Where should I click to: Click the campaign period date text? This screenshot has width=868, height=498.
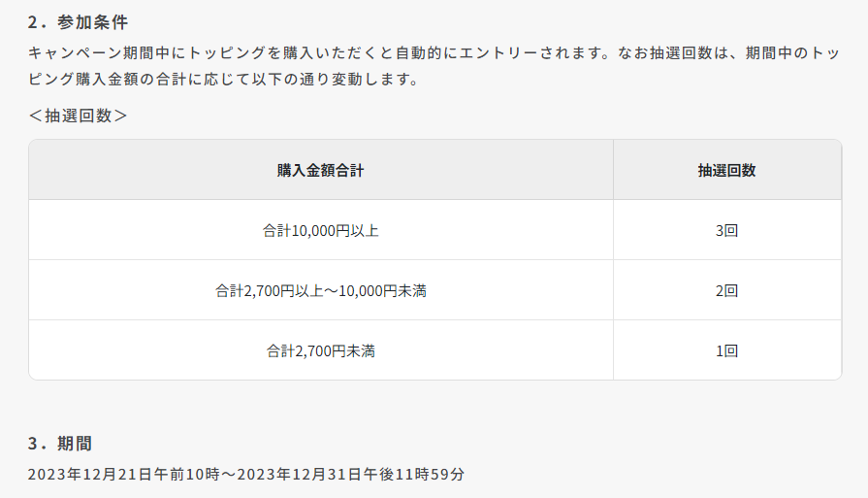246,474
